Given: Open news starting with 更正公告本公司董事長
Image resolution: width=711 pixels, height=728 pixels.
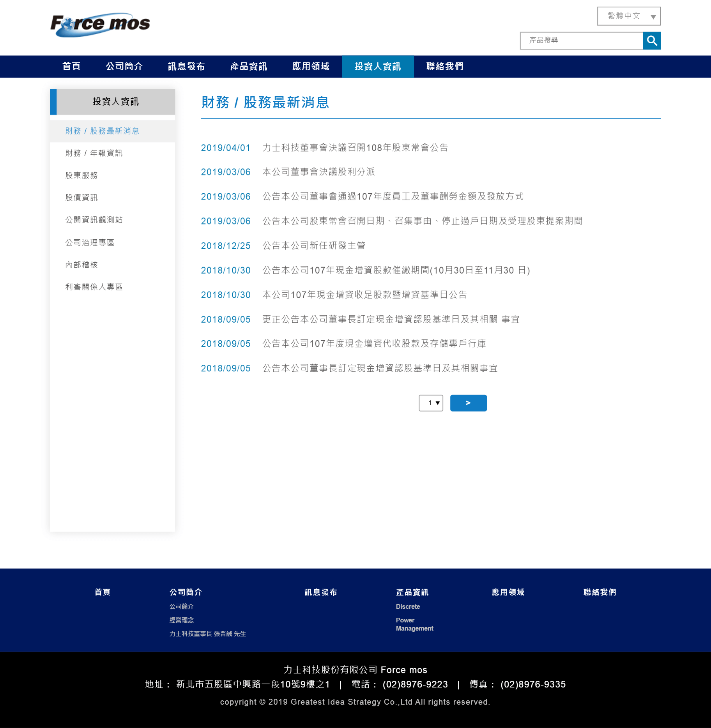Looking at the screenshot, I should click(391, 319).
